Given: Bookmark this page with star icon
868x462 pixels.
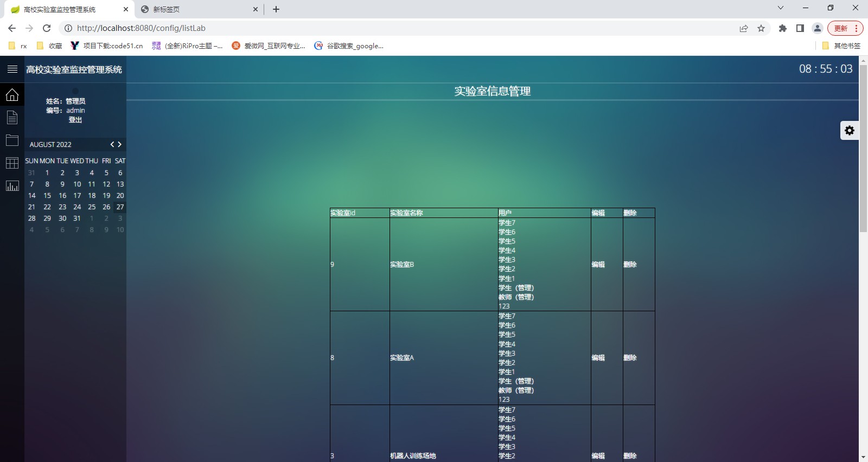Looking at the screenshot, I should pos(761,28).
